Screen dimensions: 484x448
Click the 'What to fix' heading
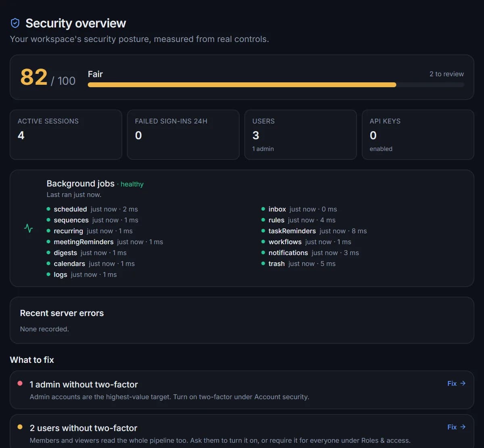[x=32, y=360]
